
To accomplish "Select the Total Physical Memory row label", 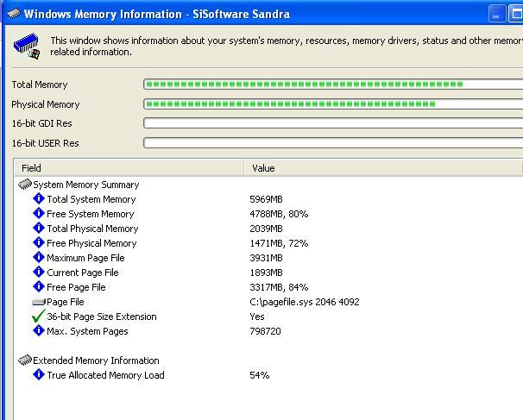I will coord(92,229).
